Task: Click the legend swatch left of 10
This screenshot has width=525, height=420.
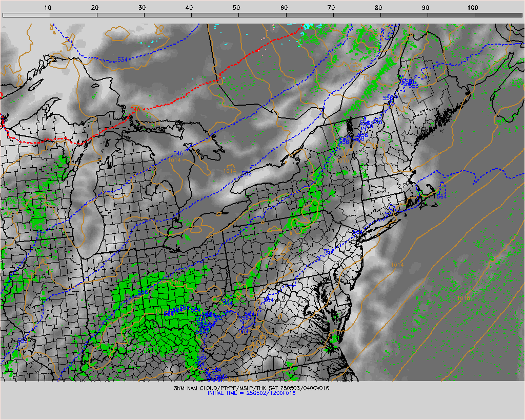Action: (x=26, y=15)
